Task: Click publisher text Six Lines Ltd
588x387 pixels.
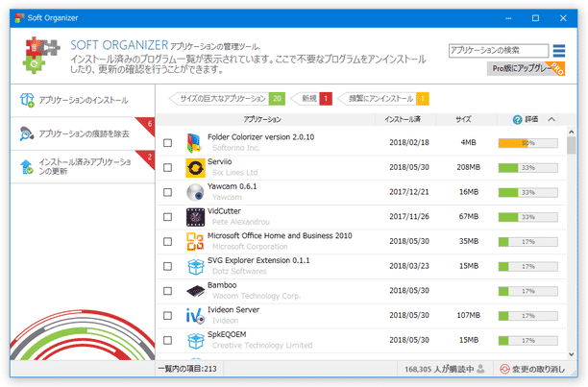Action: pyautogui.click(x=234, y=173)
